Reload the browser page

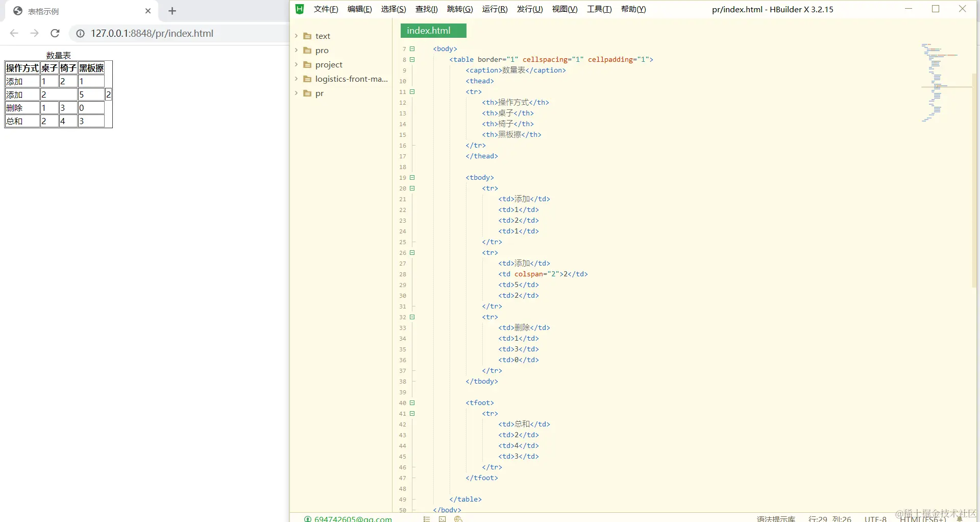click(x=55, y=33)
